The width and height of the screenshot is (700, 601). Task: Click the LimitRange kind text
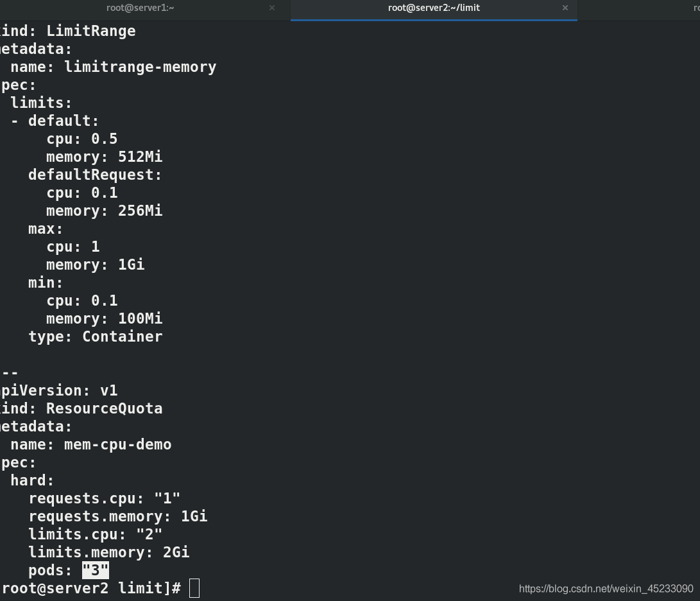(x=91, y=31)
